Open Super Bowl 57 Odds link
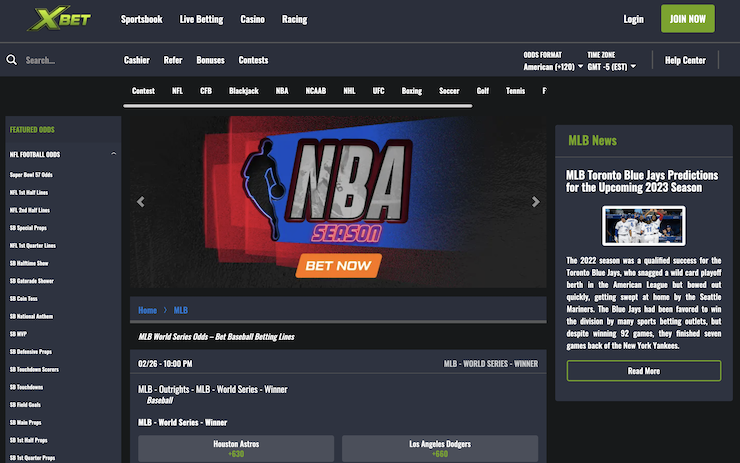Image resolution: width=740 pixels, height=463 pixels. (31, 175)
